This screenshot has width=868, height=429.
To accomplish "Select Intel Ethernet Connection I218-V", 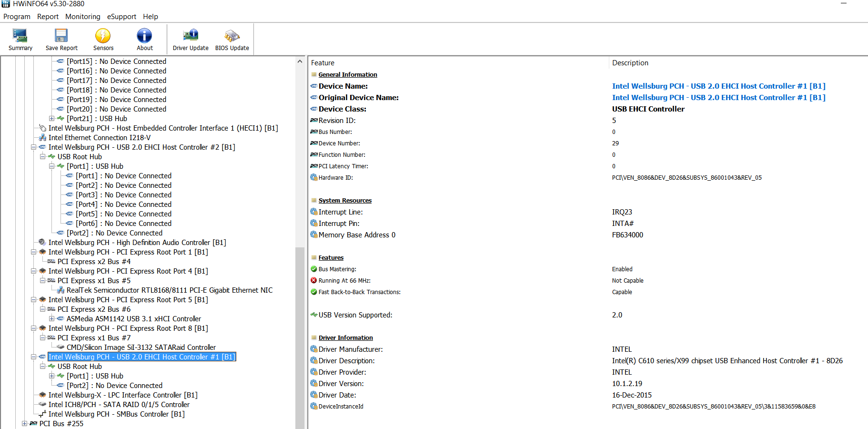I will 100,138.
